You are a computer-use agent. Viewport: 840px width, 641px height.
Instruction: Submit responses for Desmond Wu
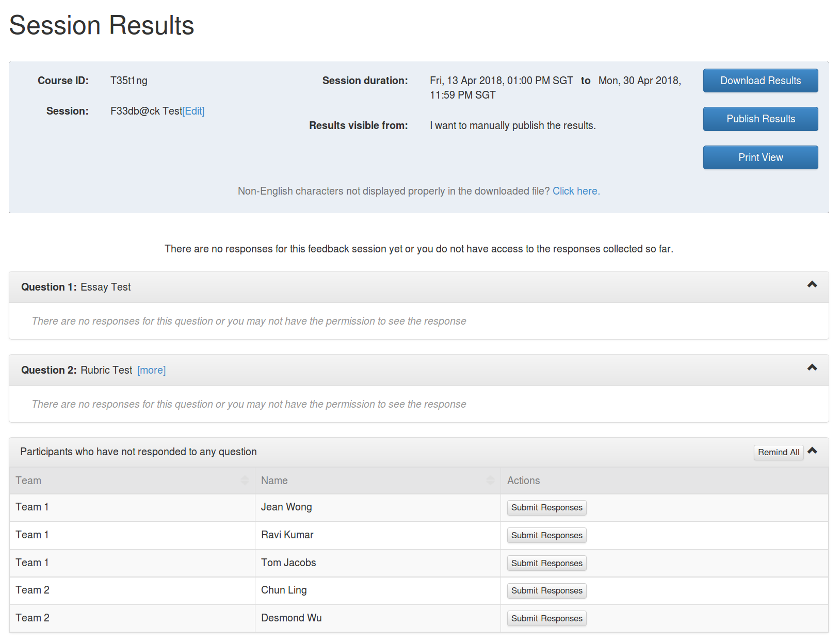[547, 619]
